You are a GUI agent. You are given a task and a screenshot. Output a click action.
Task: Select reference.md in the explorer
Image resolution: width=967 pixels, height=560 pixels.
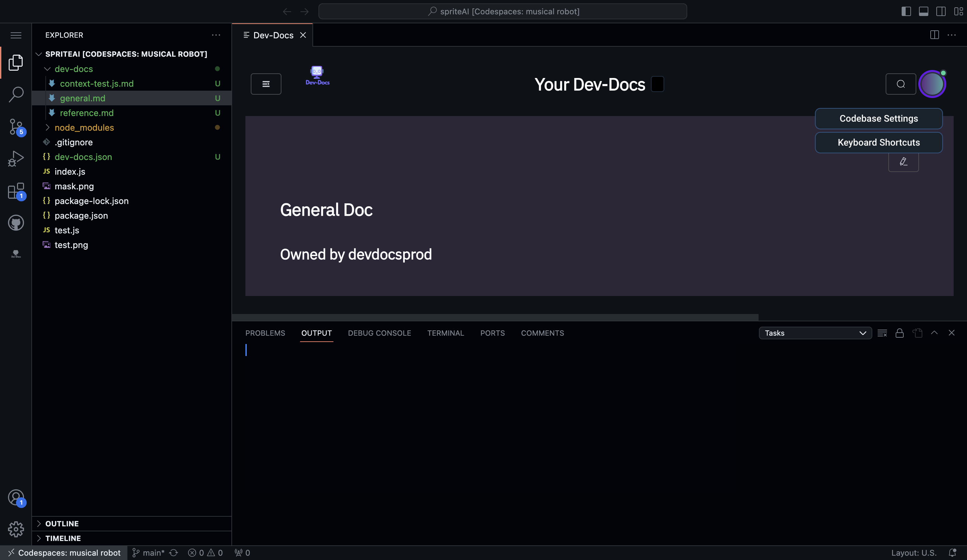tap(87, 113)
